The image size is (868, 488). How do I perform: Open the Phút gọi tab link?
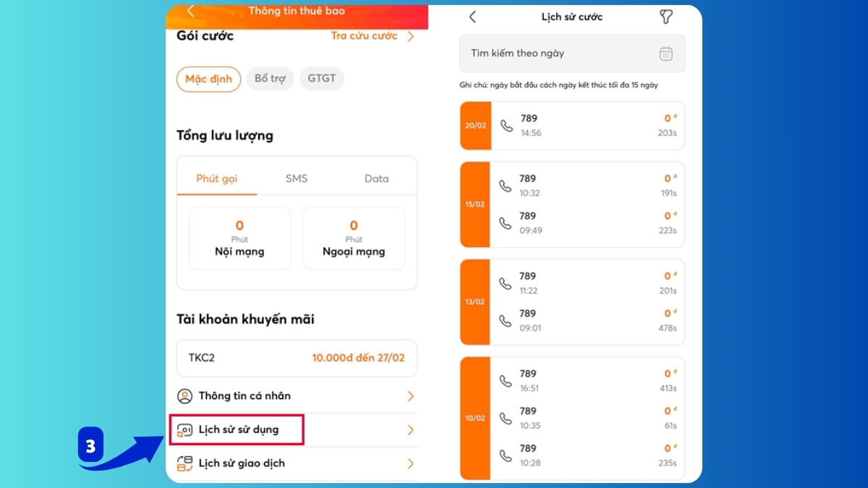[x=216, y=178]
